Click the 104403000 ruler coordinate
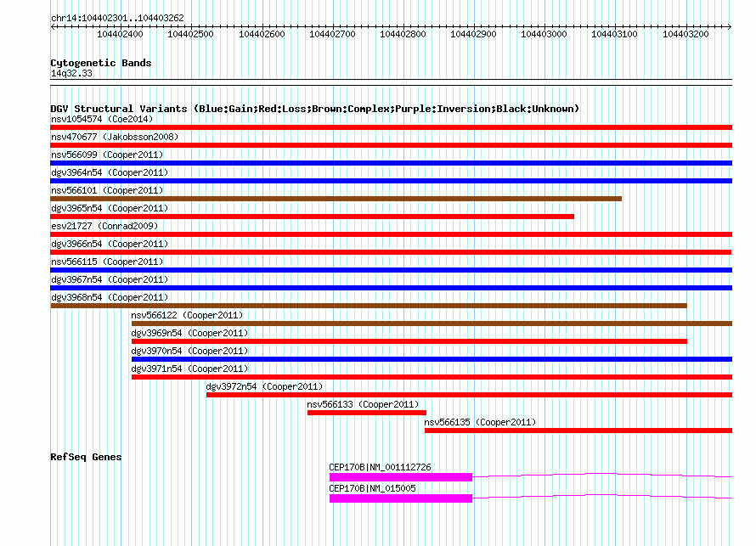756x546 pixels. [x=544, y=34]
